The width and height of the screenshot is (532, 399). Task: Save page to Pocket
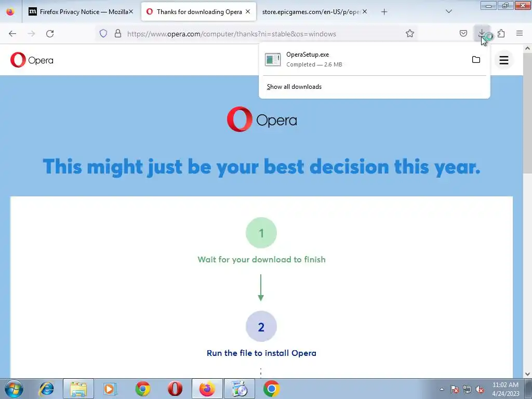point(463,33)
